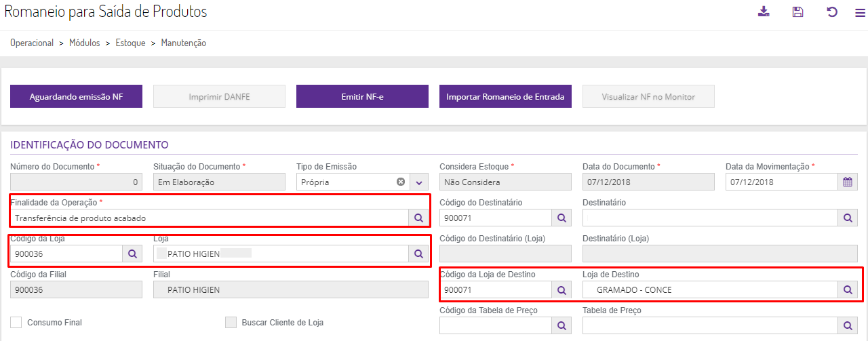Viewport: 868px width, 341px height.
Task: Click the Emitir NF-e button
Action: pos(362,96)
